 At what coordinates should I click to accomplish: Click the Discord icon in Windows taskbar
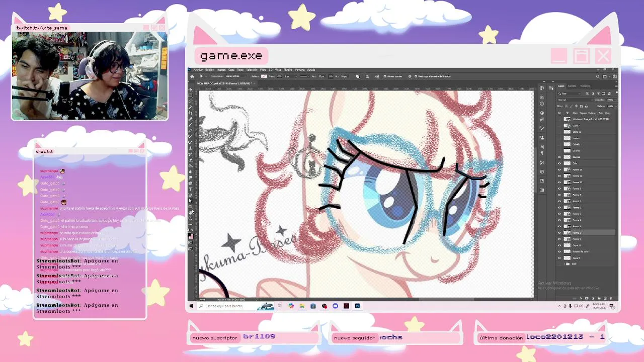tap(335, 306)
